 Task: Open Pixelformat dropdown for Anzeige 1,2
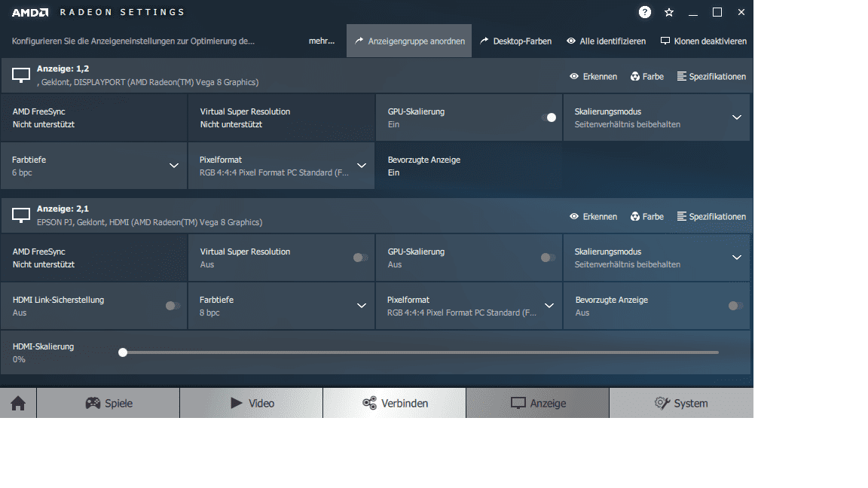(x=362, y=166)
